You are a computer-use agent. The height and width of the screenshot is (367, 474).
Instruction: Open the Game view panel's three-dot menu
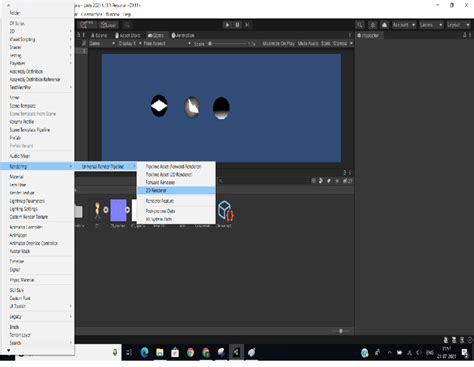350,35
